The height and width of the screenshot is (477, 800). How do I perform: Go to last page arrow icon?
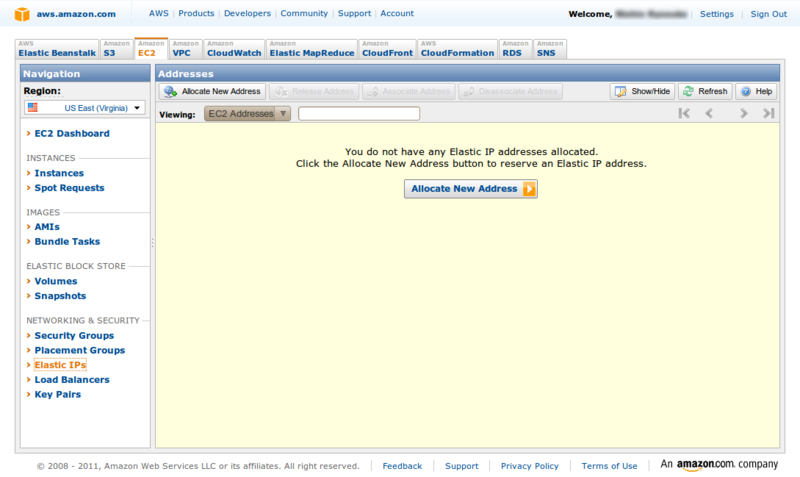[769, 113]
